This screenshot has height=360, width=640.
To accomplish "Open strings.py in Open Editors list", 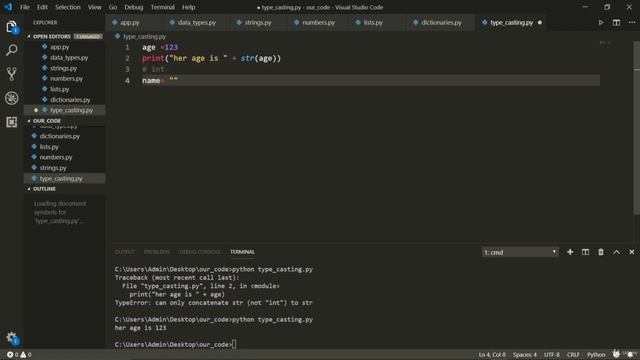I will click(63, 68).
